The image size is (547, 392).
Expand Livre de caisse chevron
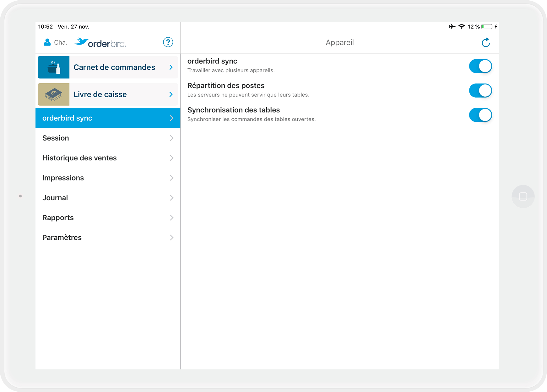coord(171,94)
